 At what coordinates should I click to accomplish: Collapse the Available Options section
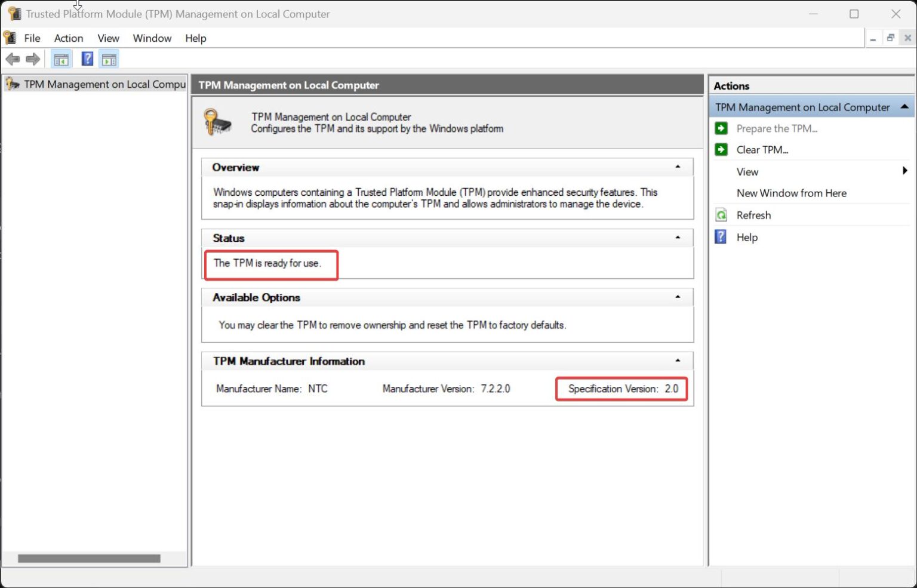[678, 297]
